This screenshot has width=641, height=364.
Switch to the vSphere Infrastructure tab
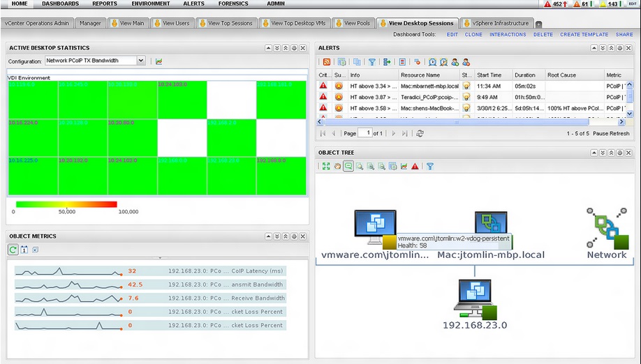(496, 23)
